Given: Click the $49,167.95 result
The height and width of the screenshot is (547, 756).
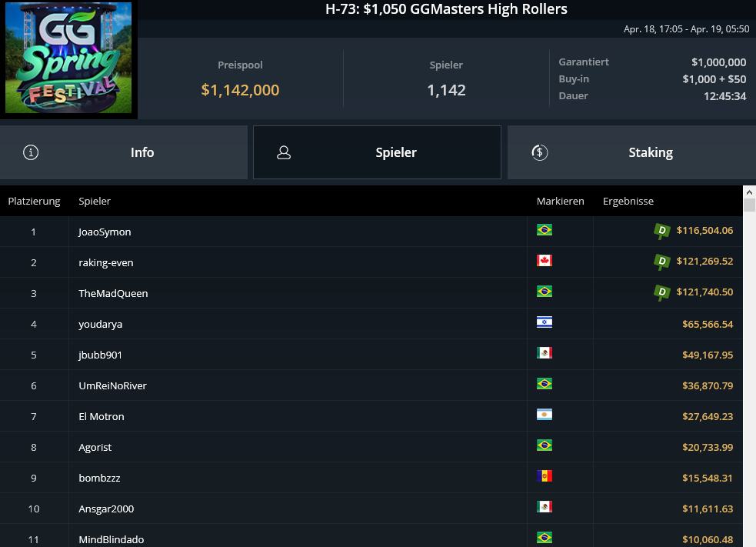Looking at the screenshot, I should 708,355.
